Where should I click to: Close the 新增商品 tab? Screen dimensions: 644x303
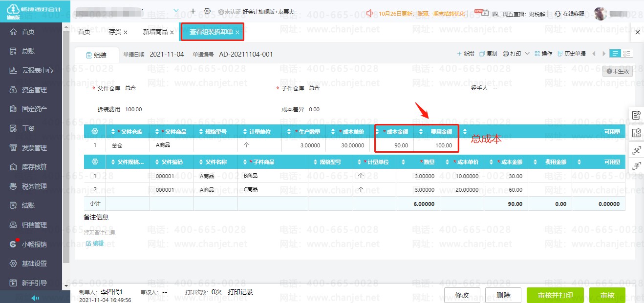[x=172, y=32]
